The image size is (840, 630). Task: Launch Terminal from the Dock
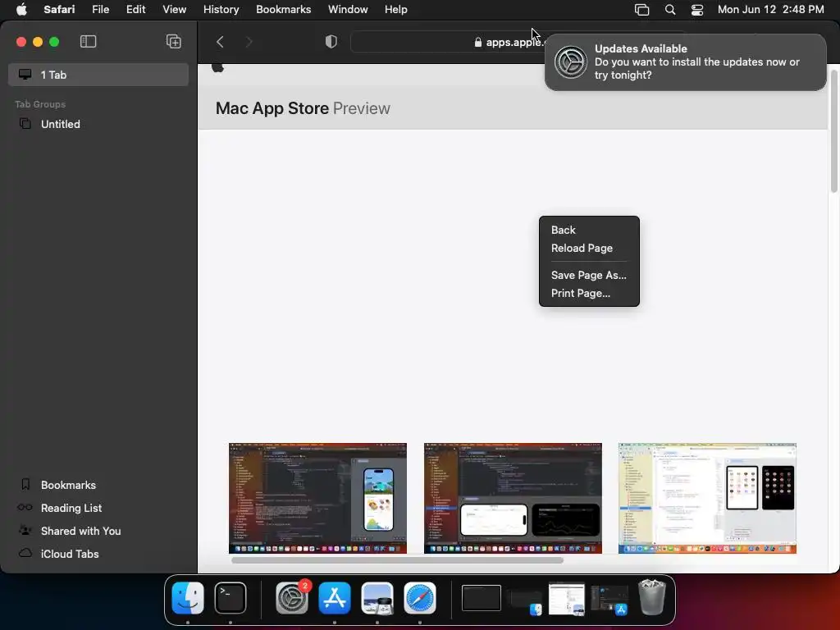[231, 598]
